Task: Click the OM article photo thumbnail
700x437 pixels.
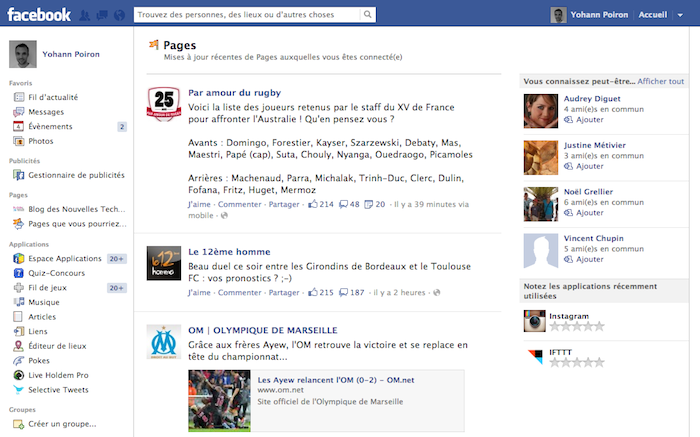Action: [219, 400]
